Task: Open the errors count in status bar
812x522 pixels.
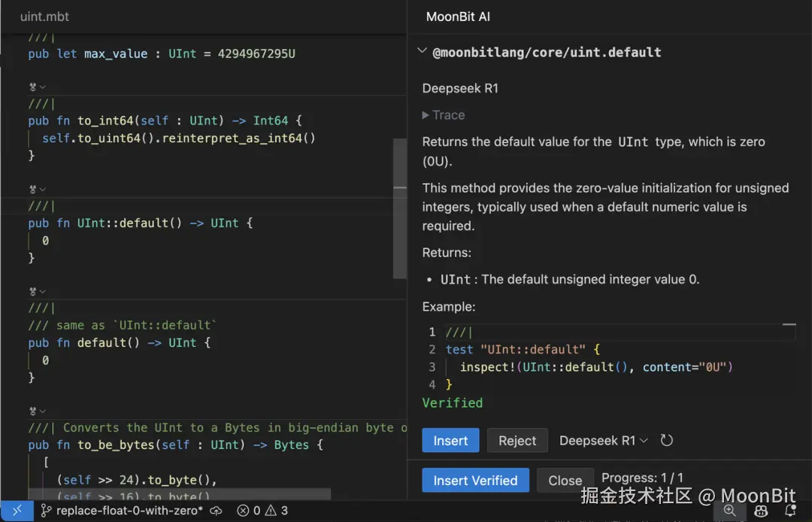Action: point(249,511)
